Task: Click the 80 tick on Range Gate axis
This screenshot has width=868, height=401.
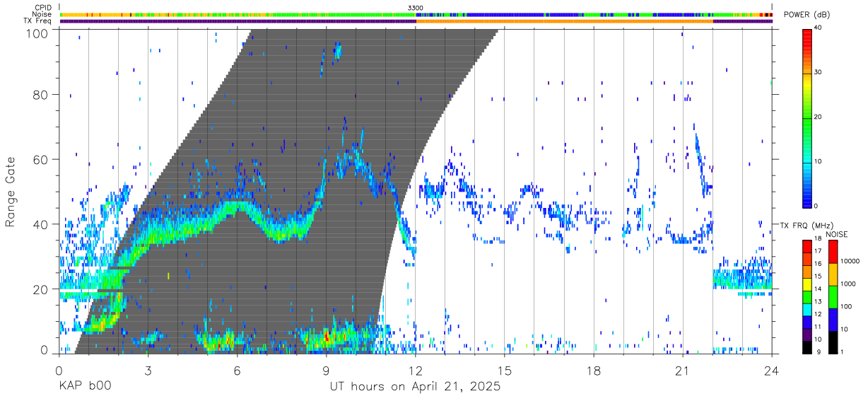Action: pos(42,95)
